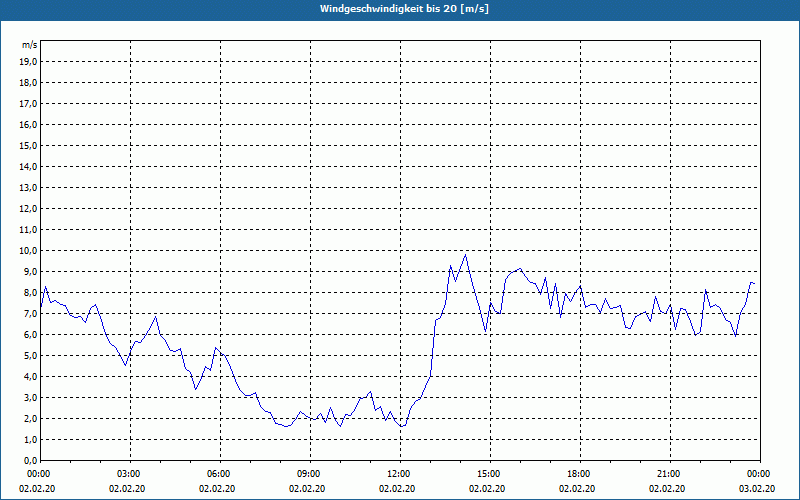Click the "15:00" time label
Viewport: 800px width, 500px height.
(490, 474)
